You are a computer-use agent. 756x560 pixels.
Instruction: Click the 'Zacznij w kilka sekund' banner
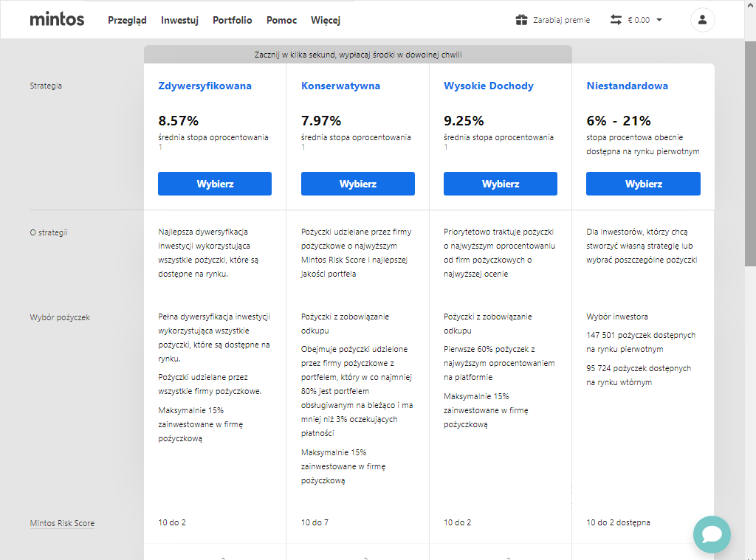(358, 55)
